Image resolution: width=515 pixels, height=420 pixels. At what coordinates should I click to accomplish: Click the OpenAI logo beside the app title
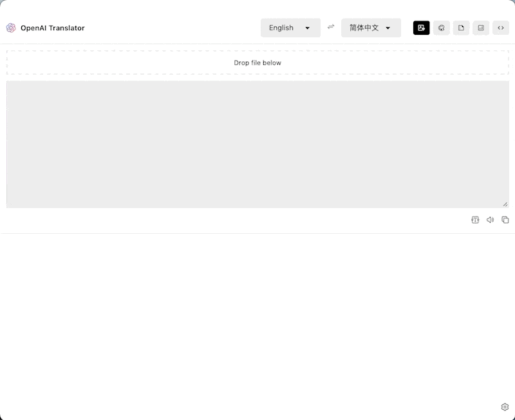tap(11, 28)
